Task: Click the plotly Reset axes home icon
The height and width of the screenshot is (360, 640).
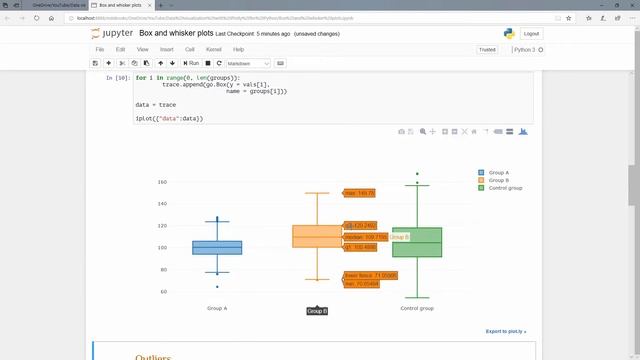Action: (x=474, y=131)
